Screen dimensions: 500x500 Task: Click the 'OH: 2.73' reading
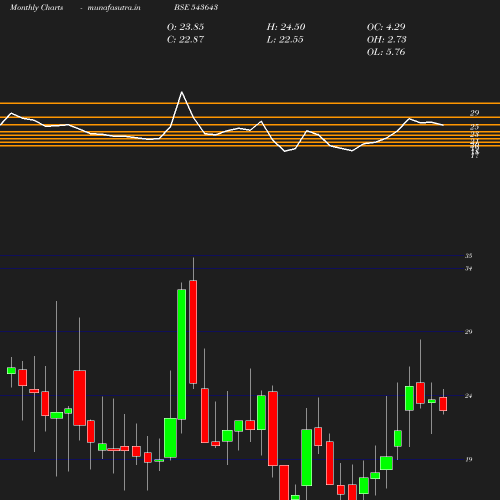pos(386,40)
